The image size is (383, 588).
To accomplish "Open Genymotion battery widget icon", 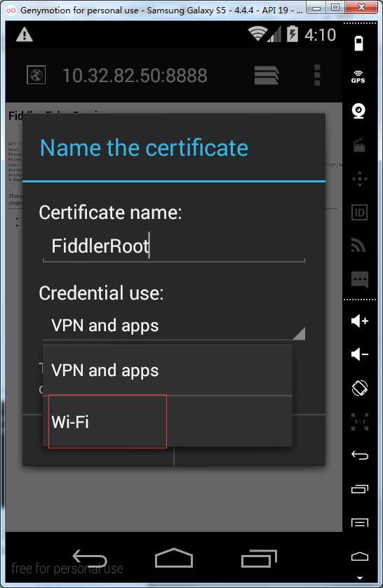I will click(x=358, y=43).
